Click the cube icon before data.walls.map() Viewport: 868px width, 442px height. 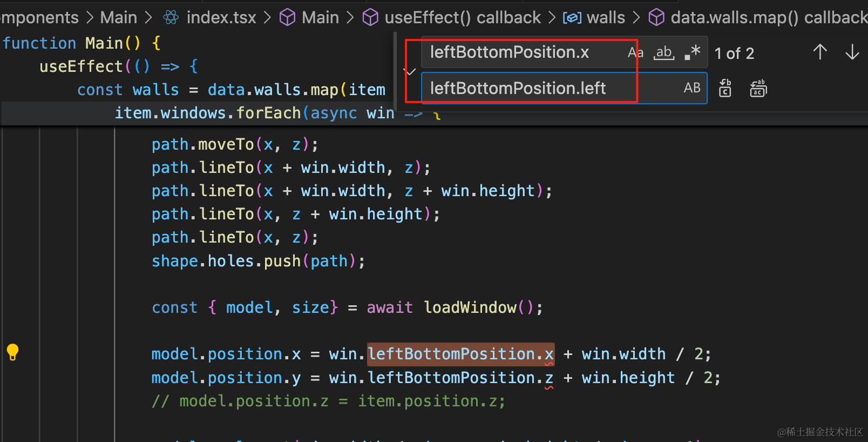pyautogui.click(x=656, y=18)
